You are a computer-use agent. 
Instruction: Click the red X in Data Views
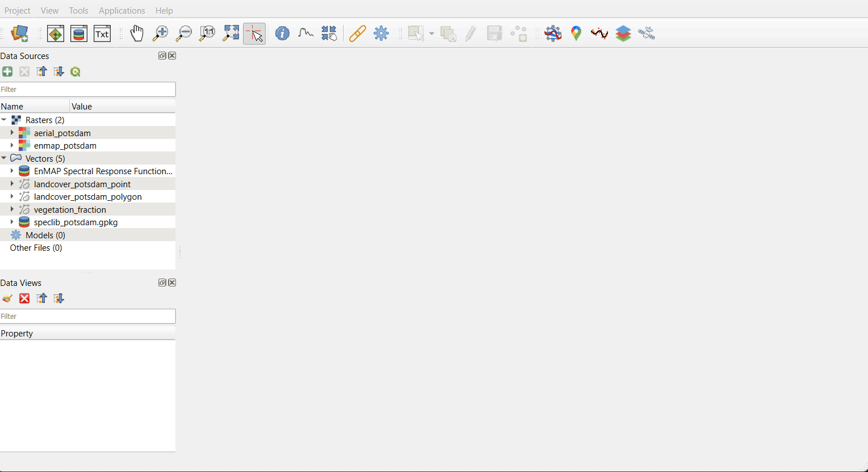pyautogui.click(x=24, y=298)
